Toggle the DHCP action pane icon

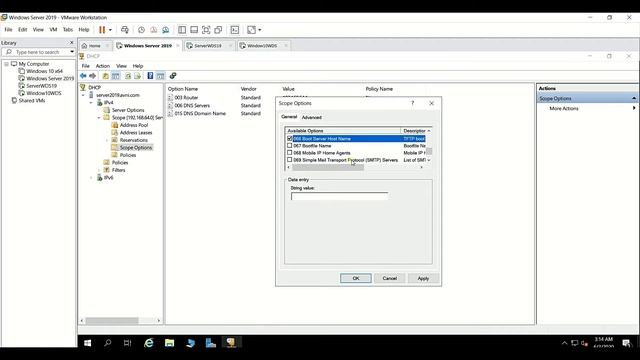click(160, 76)
